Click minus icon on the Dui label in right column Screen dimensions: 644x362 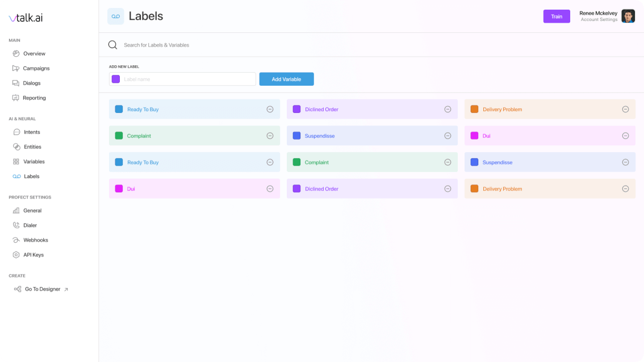(x=625, y=136)
